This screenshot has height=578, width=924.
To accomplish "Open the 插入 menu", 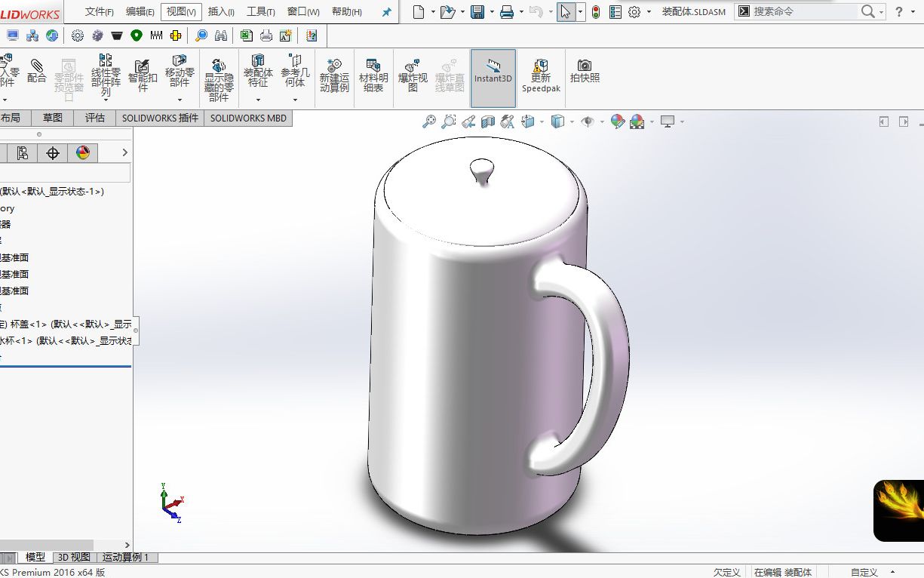I will coord(221,11).
